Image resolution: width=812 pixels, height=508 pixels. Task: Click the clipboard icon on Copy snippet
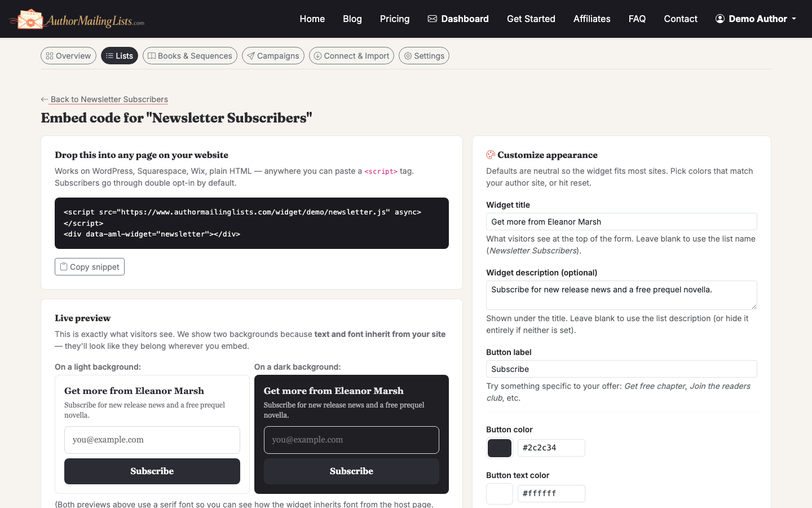[64, 266]
